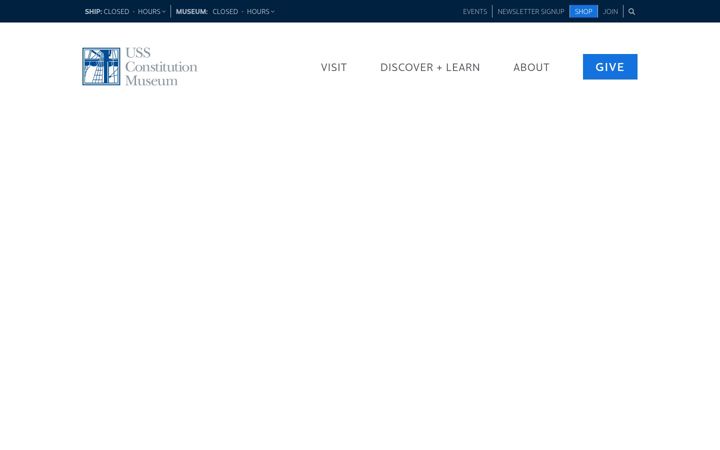Open the Discover + Learn menu
The image size is (720, 450).
tap(430, 67)
